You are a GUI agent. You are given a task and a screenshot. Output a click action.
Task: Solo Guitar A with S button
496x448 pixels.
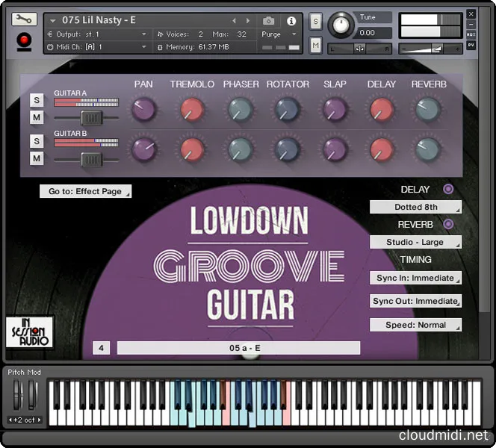coord(36,100)
